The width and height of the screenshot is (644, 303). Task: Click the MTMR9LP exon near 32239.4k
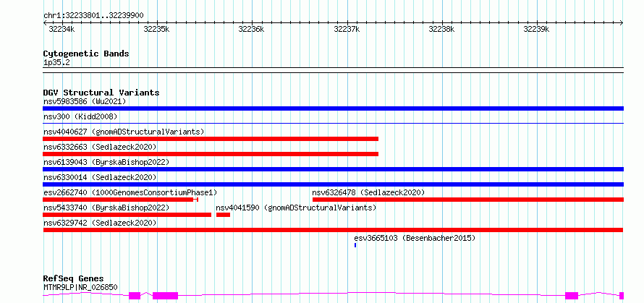pyautogui.click(x=572, y=295)
